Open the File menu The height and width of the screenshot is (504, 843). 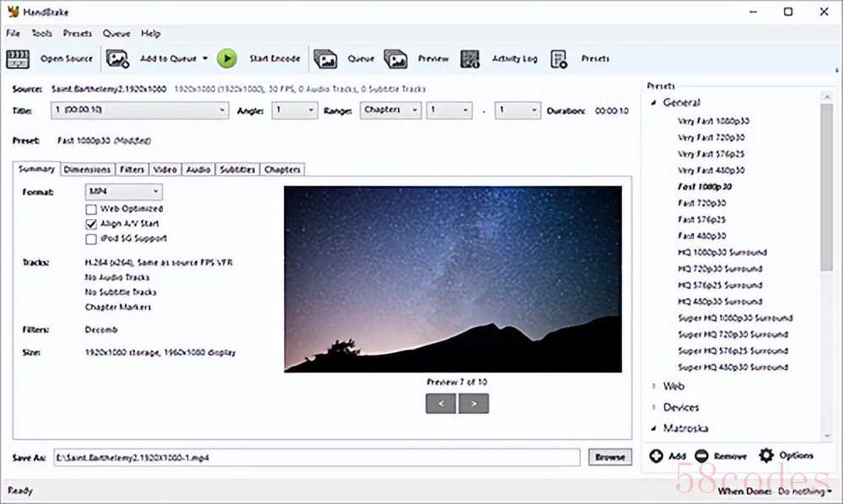pyautogui.click(x=13, y=34)
